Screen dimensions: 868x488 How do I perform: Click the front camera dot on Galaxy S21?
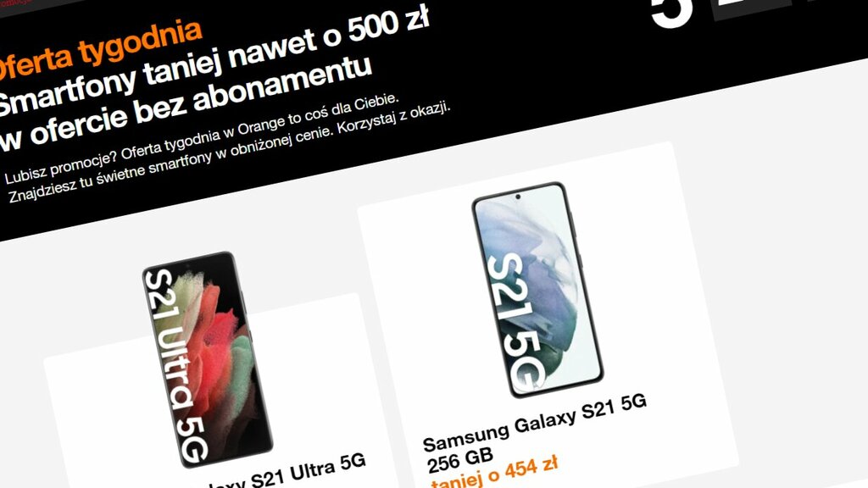point(518,197)
